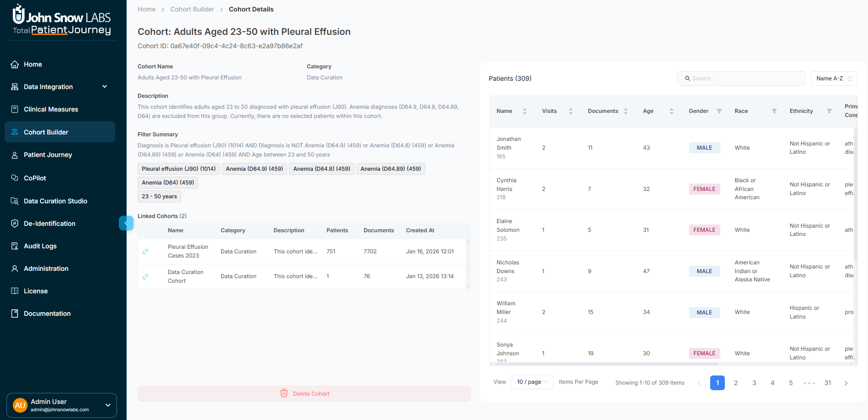868x420 pixels.
Task: Toggle sorting on the Name column
Action: click(x=523, y=111)
